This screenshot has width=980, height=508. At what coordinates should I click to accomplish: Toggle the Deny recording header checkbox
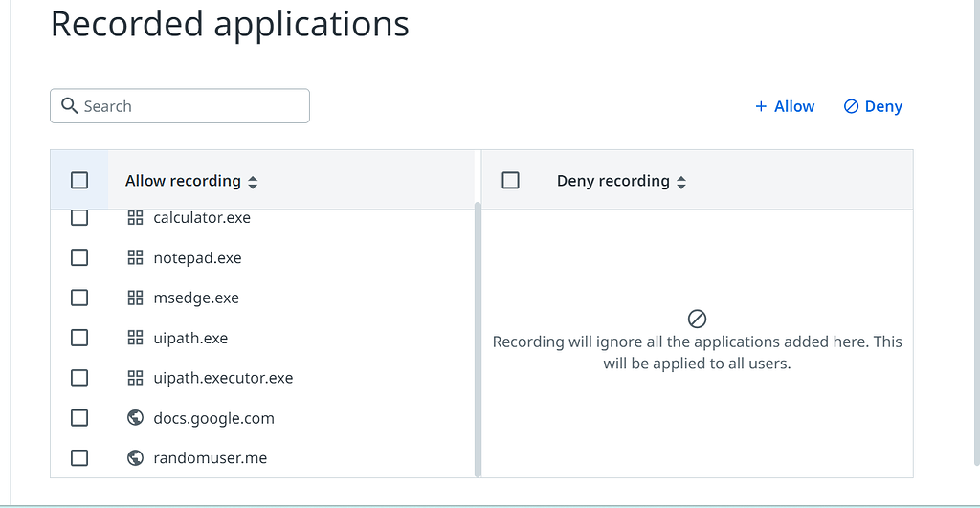tap(510, 180)
